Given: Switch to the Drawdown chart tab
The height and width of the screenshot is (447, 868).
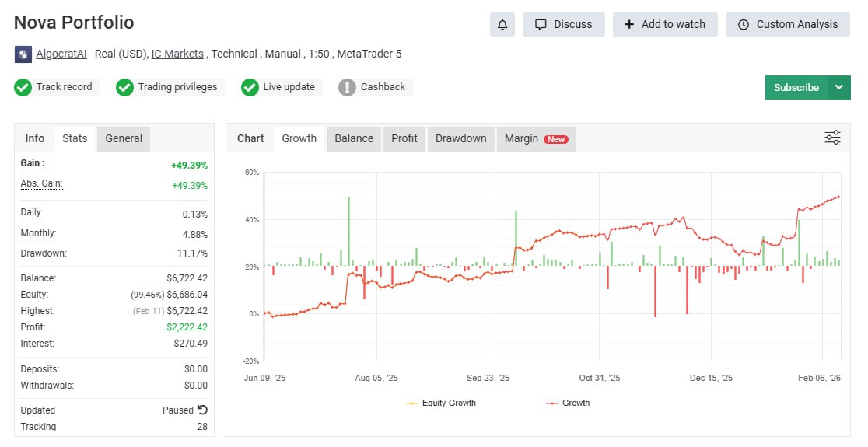Looking at the screenshot, I should (460, 138).
